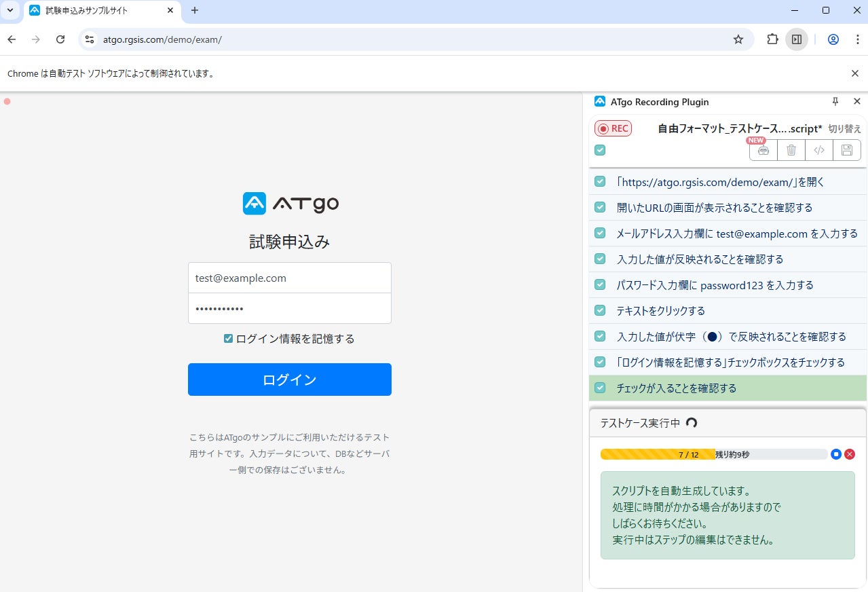Bookmark this page with the star icon
Image resolution: width=868 pixels, height=592 pixels.
coord(738,39)
